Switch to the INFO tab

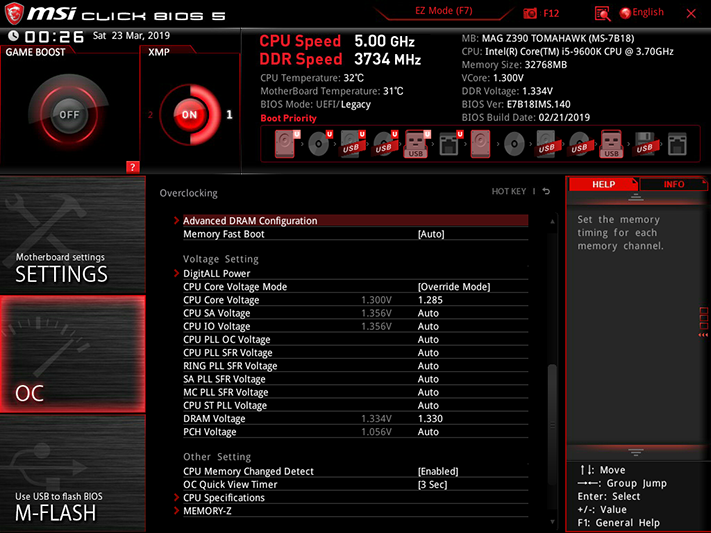point(673,184)
